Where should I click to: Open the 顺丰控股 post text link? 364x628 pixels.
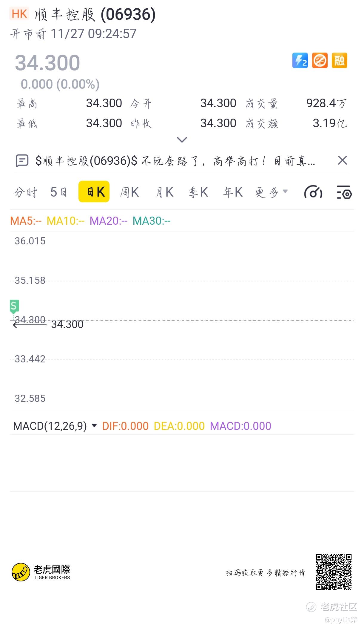coord(175,161)
